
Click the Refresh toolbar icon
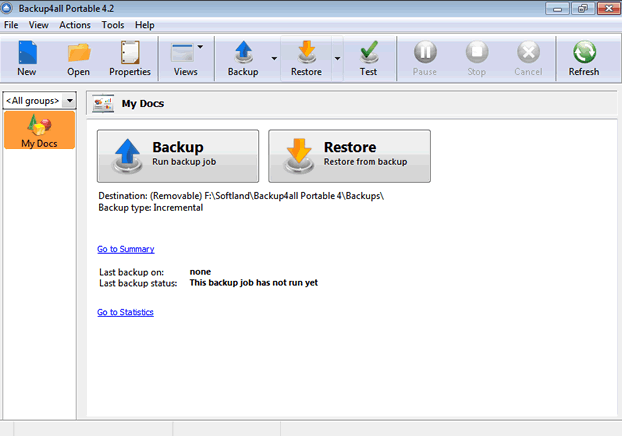(x=584, y=52)
